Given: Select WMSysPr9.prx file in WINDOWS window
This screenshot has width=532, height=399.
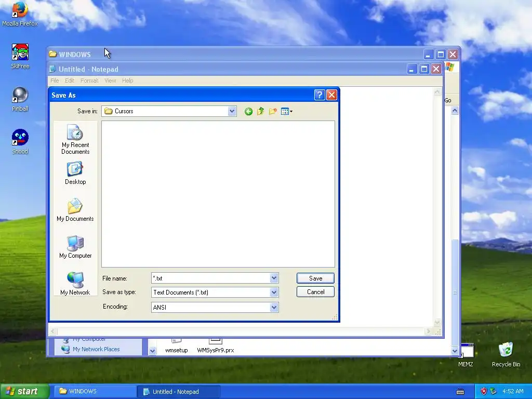Looking at the screenshot, I should [216, 347].
